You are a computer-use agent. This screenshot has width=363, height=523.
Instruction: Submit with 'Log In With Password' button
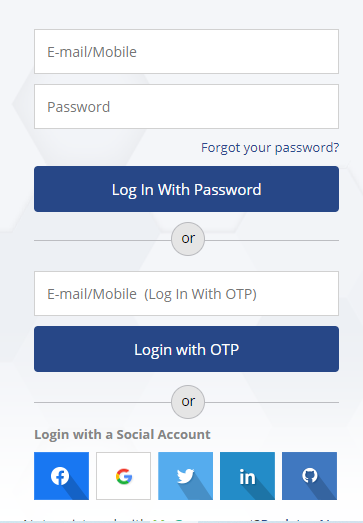(x=187, y=189)
